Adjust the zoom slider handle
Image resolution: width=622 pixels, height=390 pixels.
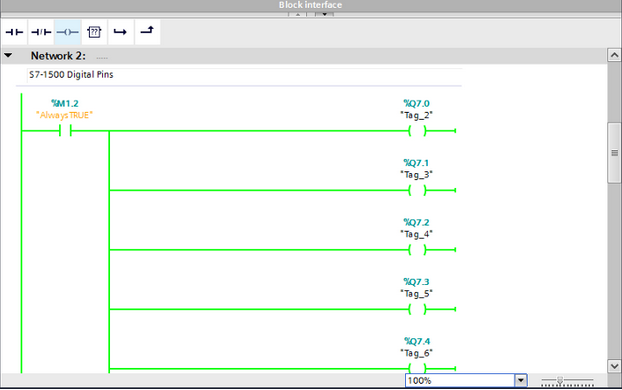tap(560, 380)
